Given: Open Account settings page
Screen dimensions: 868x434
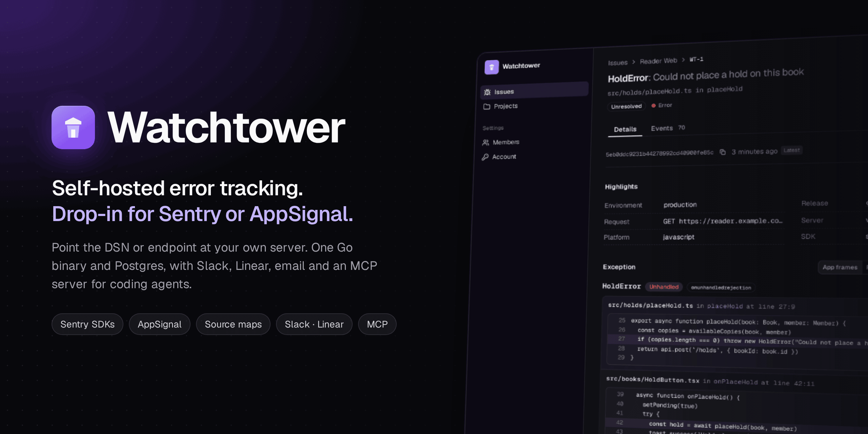Looking at the screenshot, I should [499, 157].
